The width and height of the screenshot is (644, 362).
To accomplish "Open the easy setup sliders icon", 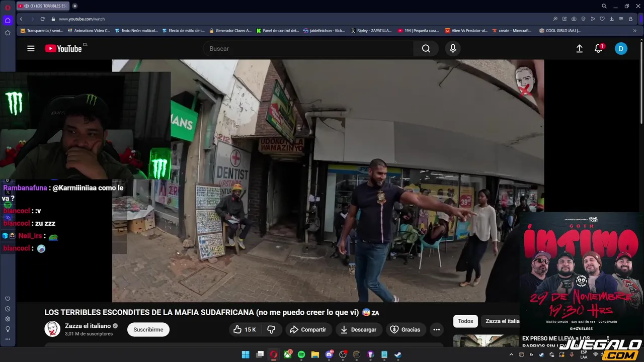I will [621, 19].
